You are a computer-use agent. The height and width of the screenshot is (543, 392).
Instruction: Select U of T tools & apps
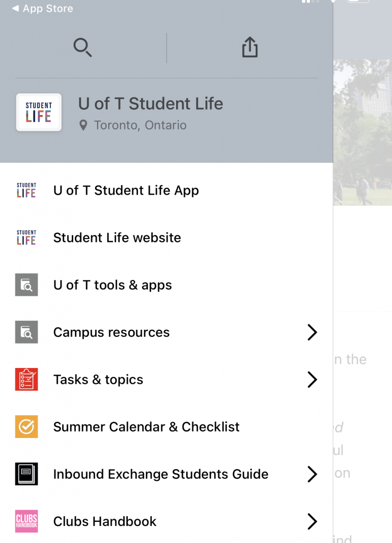point(112,285)
